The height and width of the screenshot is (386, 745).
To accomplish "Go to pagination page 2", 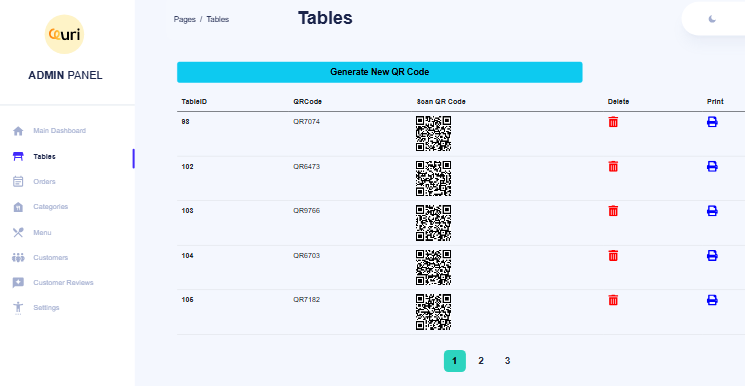I will 481,361.
